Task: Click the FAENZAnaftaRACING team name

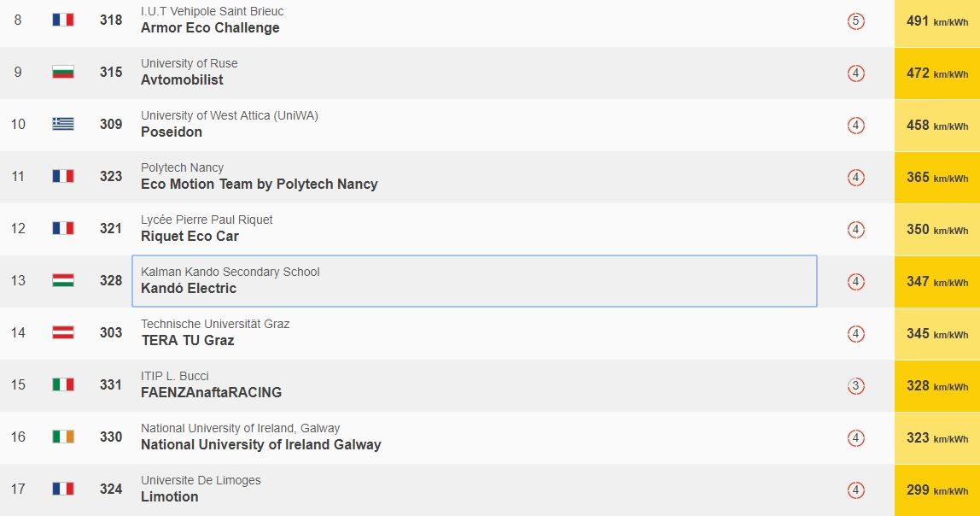Action: pyautogui.click(x=211, y=392)
